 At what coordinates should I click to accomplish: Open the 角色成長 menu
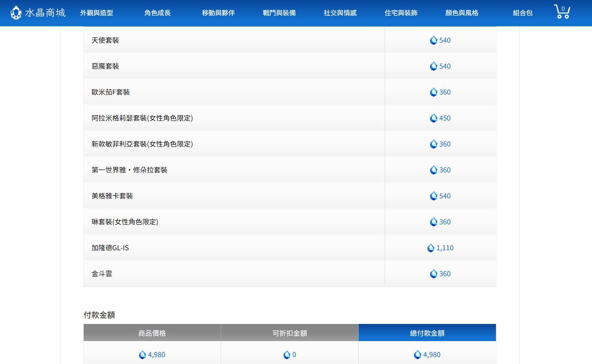[x=157, y=13]
